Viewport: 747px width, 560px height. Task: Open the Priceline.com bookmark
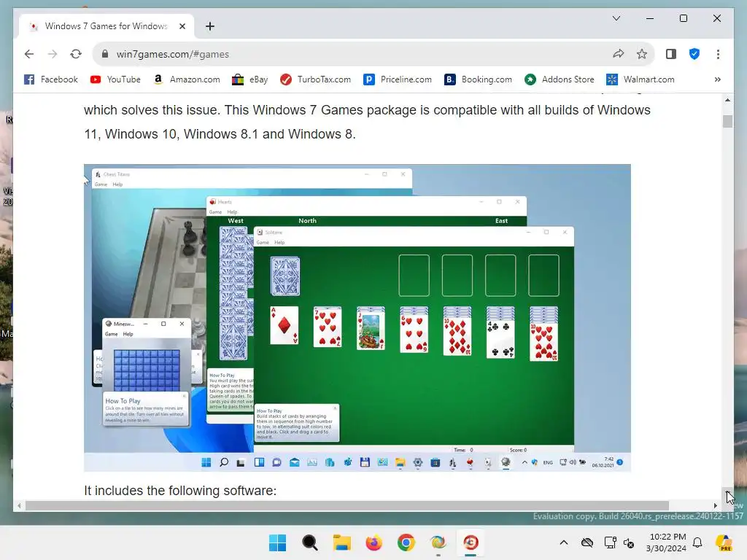pyautogui.click(x=398, y=79)
